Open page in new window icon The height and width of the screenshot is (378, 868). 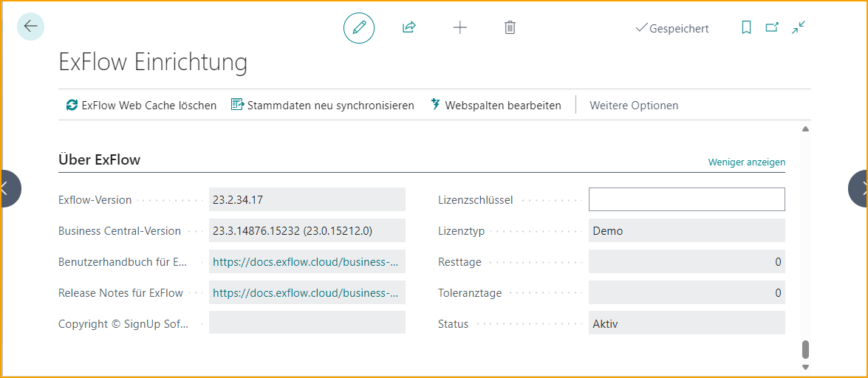(772, 28)
